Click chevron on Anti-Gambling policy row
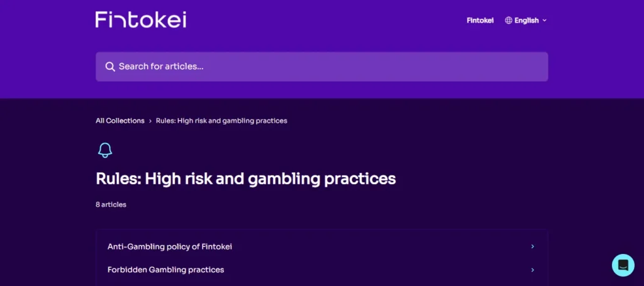Image resolution: width=644 pixels, height=286 pixels. coord(532,246)
